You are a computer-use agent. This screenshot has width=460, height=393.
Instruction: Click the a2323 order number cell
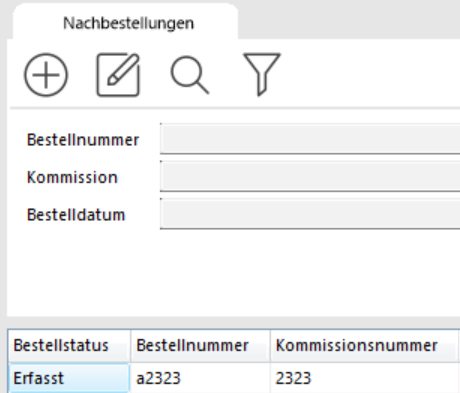click(200, 378)
